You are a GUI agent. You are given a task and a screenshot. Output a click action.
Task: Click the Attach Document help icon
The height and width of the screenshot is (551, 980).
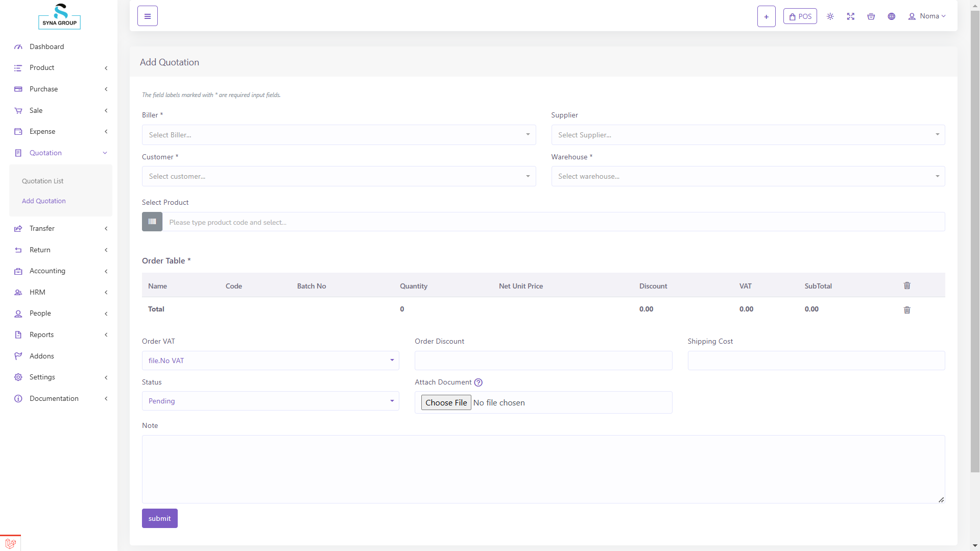478,382
